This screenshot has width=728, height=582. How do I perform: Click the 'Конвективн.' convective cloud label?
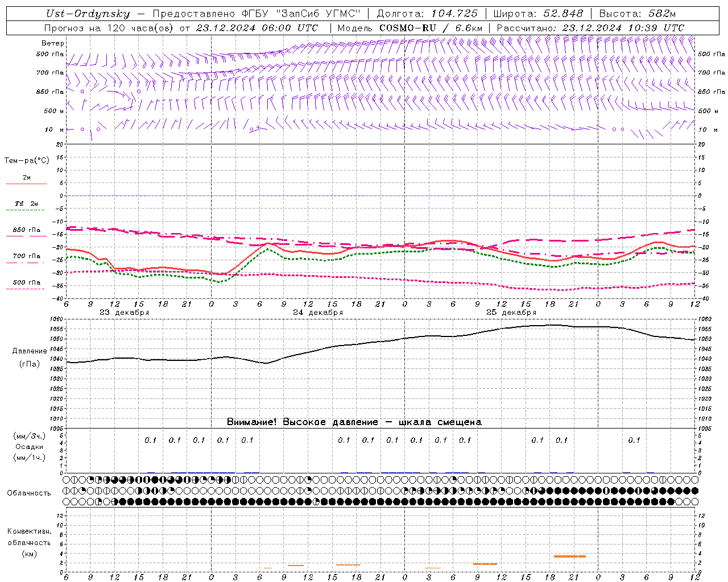(29, 531)
